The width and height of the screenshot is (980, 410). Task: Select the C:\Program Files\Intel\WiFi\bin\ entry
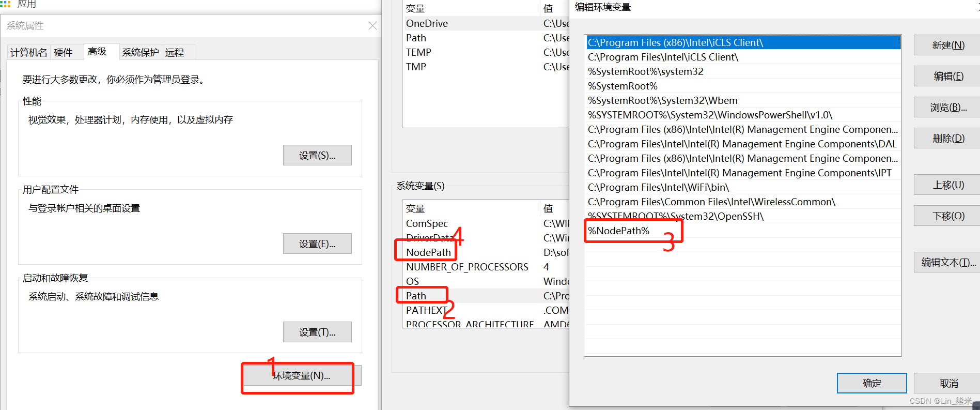(743, 187)
